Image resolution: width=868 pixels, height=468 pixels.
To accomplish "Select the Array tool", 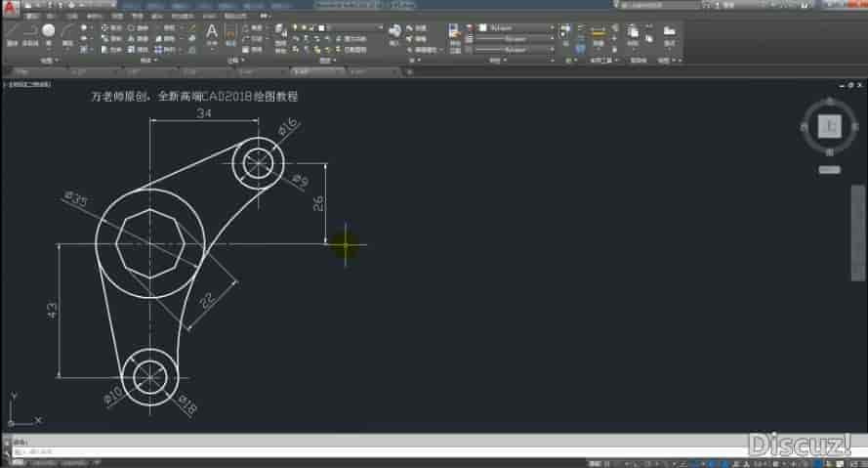I will click(166, 50).
